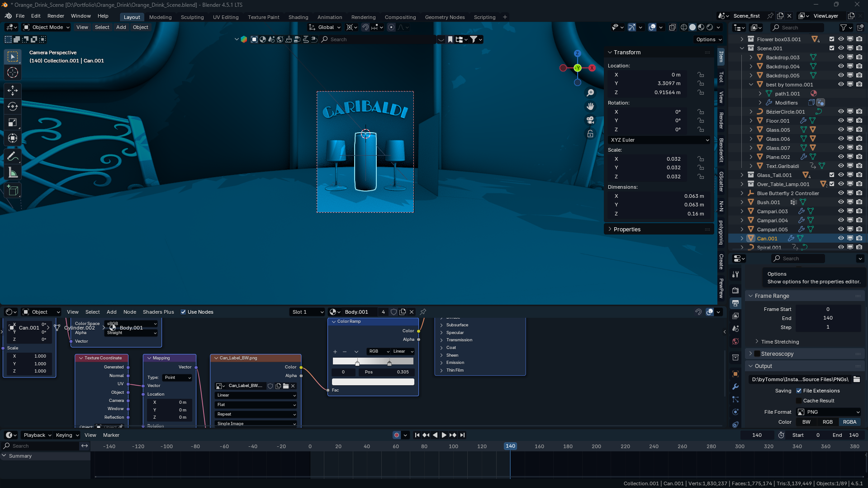This screenshot has height=488, width=868.
Task: Click the viewport zoom magnifier icon
Action: [x=590, y=93]
